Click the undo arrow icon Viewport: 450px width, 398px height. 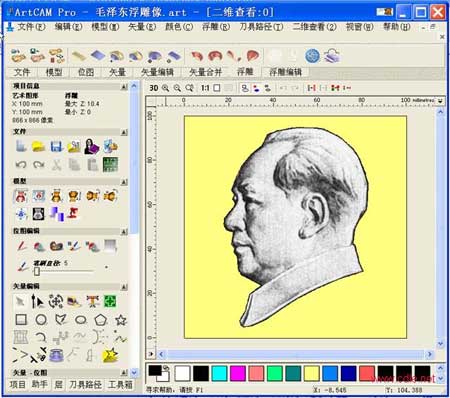pyautogui.click(x=21, y=165)
